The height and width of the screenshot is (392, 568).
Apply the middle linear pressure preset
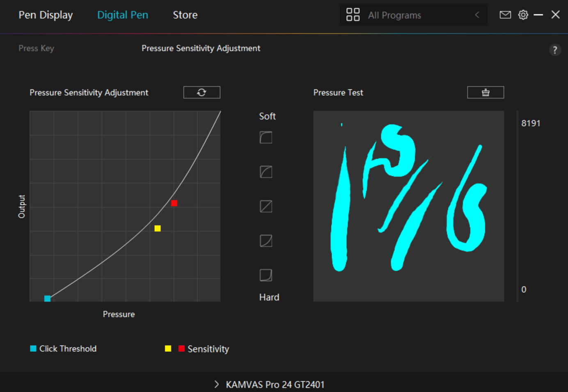pos(266,206)
